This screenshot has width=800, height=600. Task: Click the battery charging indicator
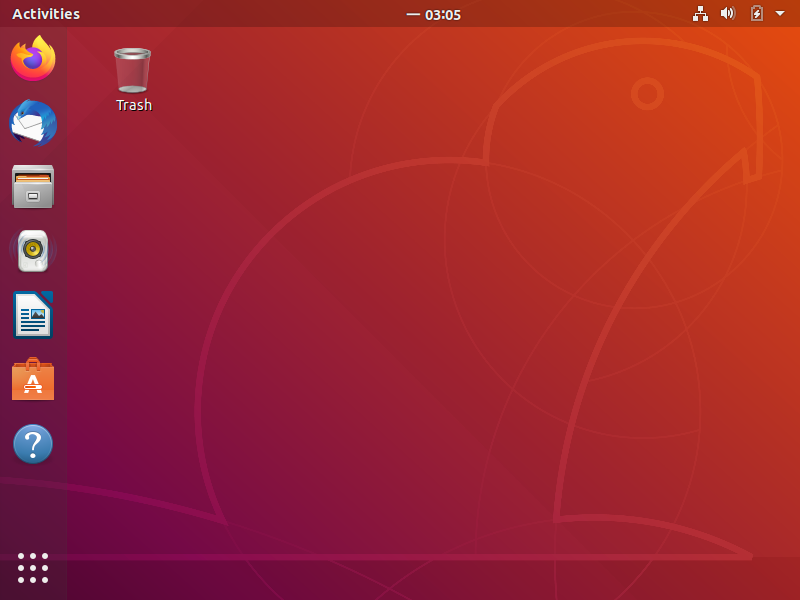tap(757, 13)
